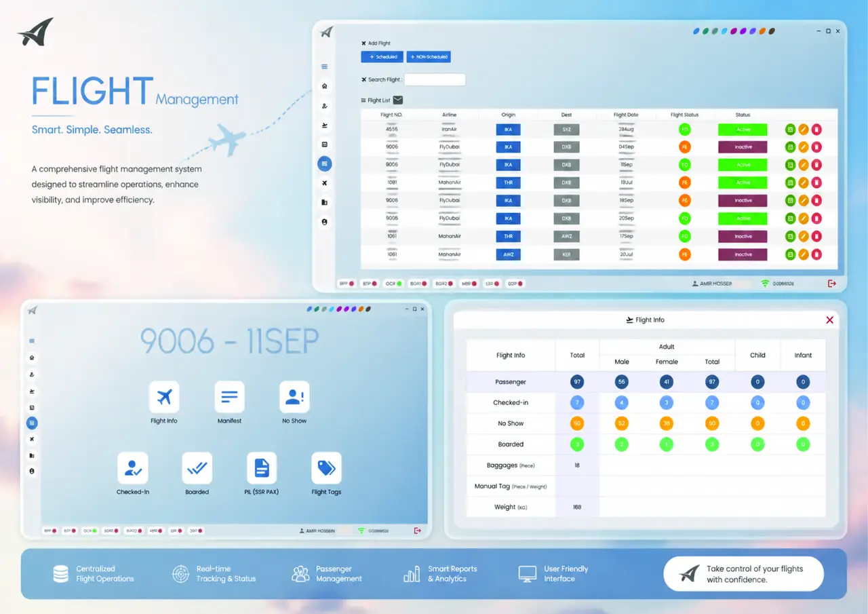Click the SYZ destination cell

(566, 129)
